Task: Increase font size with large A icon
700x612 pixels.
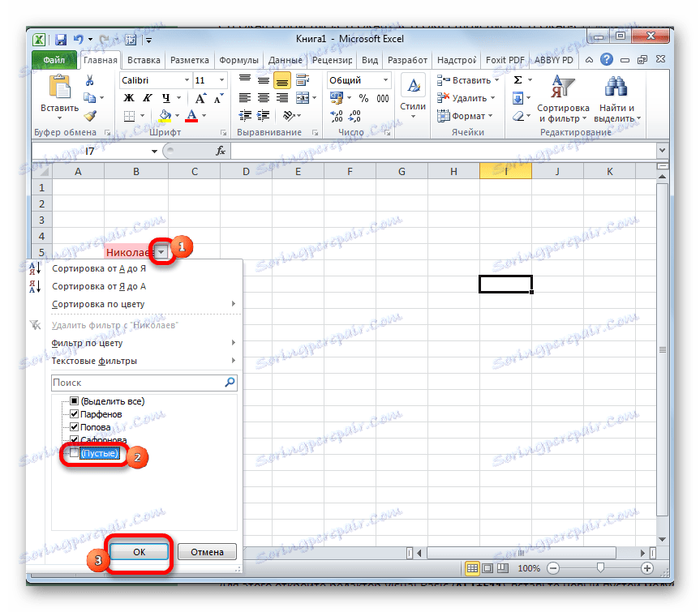Action: (200, 98)
